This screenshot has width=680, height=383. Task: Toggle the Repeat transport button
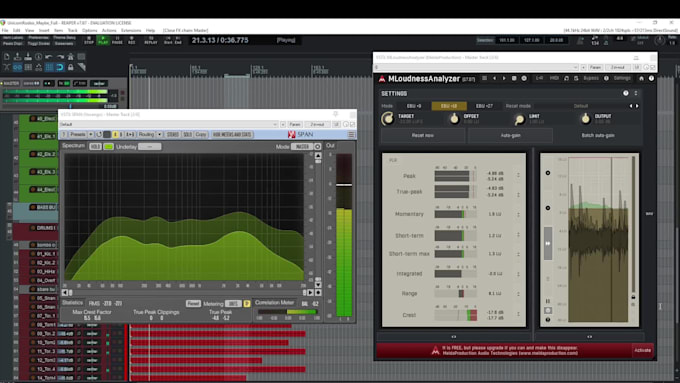(150, 40)
